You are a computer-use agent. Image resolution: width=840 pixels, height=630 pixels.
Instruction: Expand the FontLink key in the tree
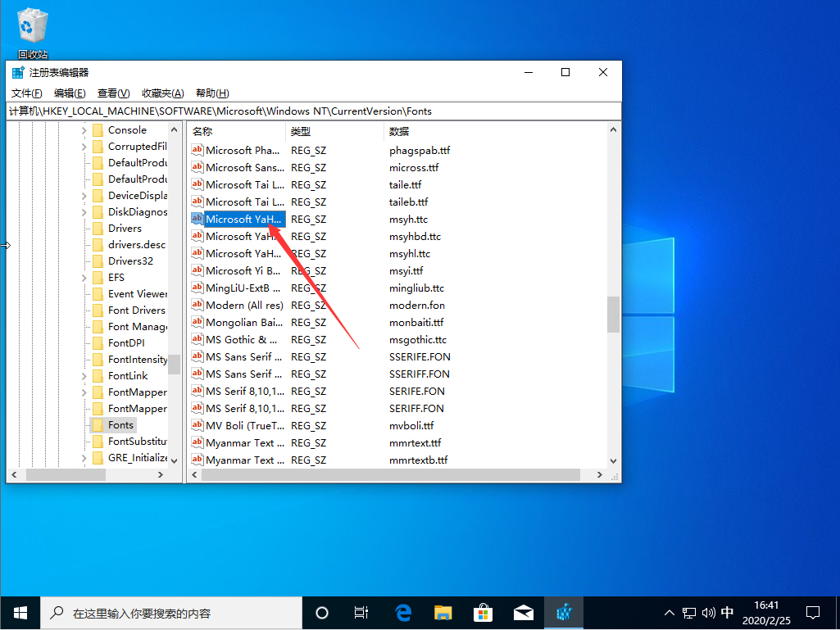85,375
